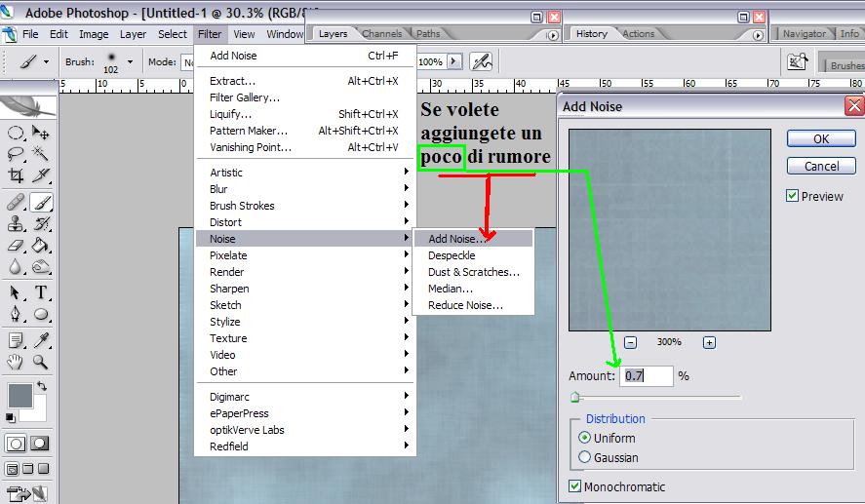Screen dimensions: 865x504
Task: Click OK in Add Noise dialog
Action: pos(821,138)
